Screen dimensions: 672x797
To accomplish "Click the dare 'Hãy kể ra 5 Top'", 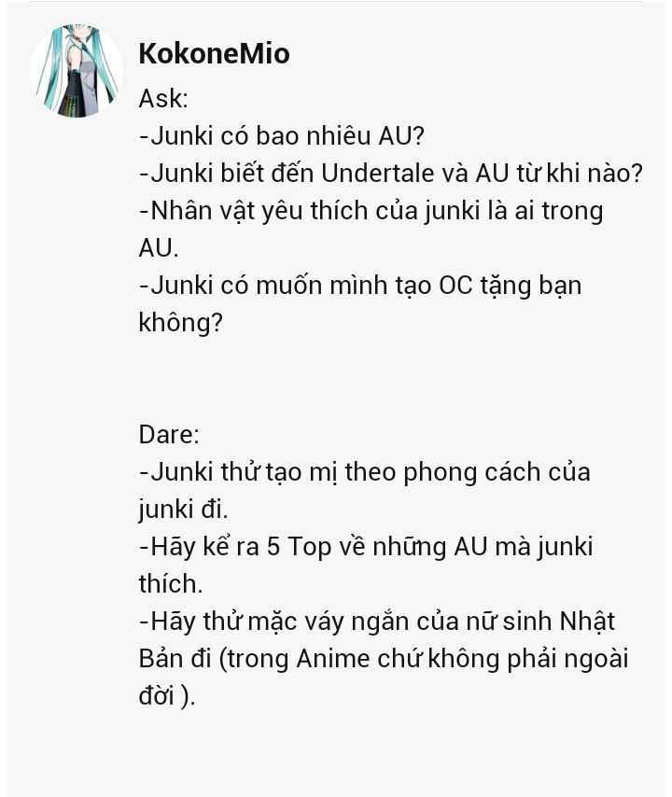I will point(366,547).
